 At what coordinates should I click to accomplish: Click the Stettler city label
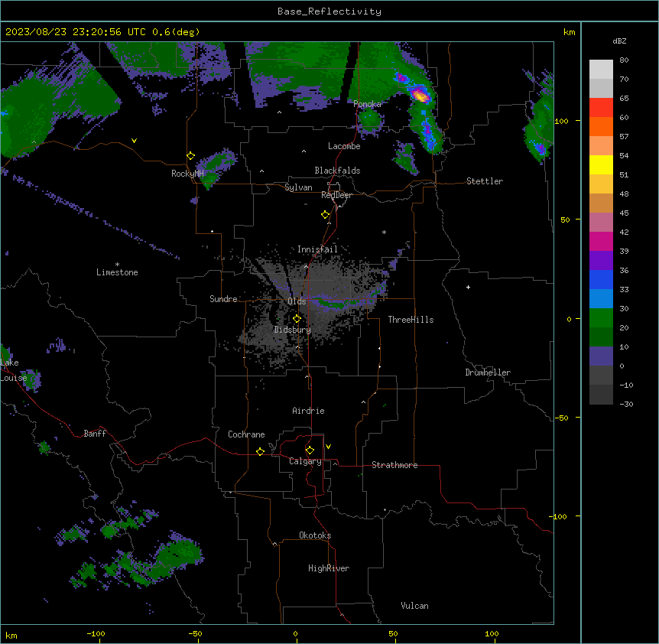[485, 181]
